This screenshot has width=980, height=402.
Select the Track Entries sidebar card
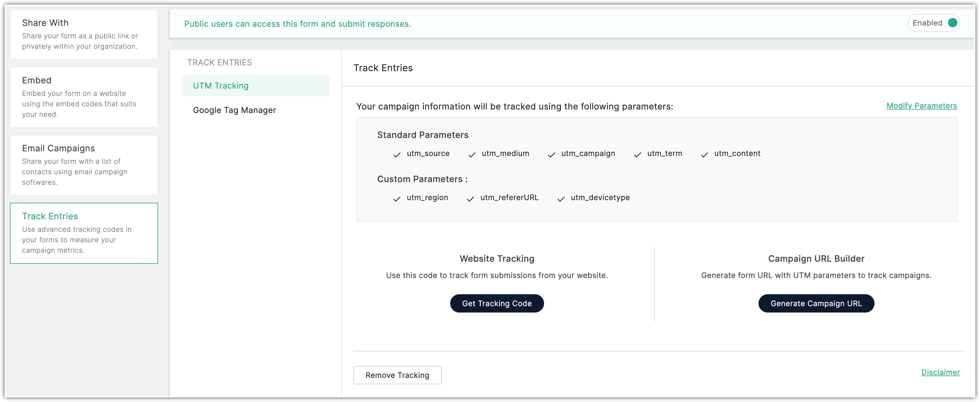coord(84,233)
